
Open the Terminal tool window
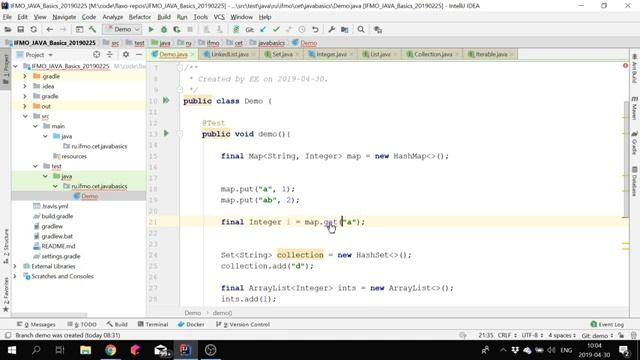[153, 324]
